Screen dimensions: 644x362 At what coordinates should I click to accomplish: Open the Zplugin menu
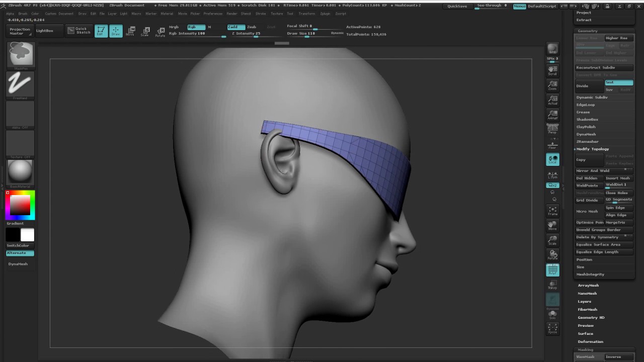325,14
